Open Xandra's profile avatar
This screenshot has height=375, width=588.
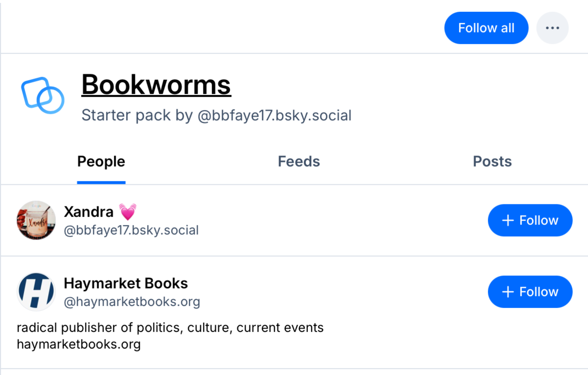point(36,220)
